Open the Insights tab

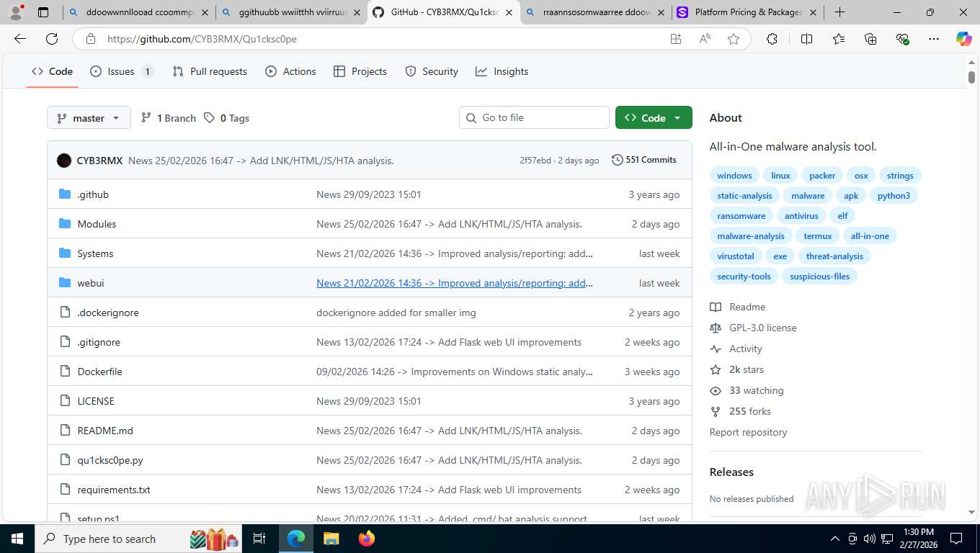[502, 71]
